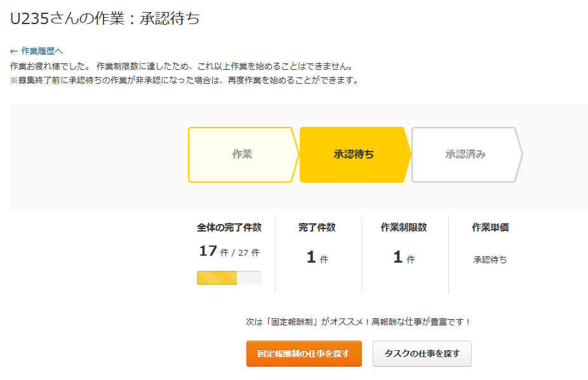Click the ※募集終了前 notice line
The height and width of the screenshot is (380, 588).
click(184, 81)
